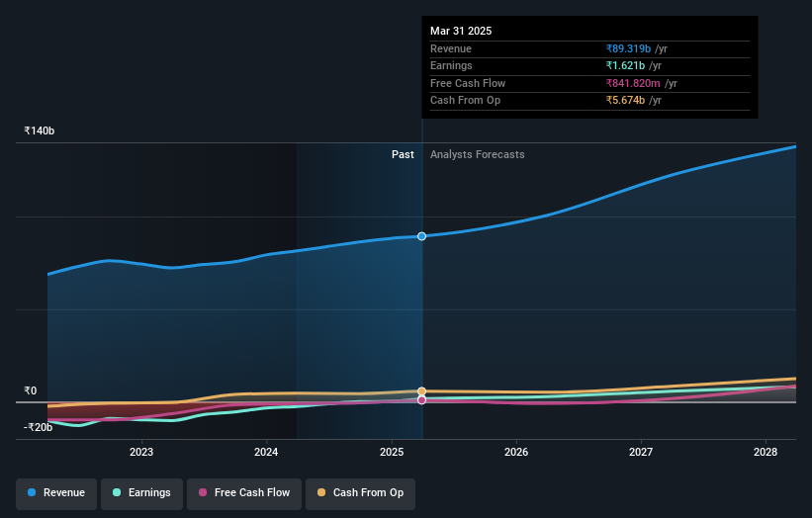Viewport: 812px width, 518px height.
Task: Select the 2026 x-axis label
Action: click(x=516, y=453)
